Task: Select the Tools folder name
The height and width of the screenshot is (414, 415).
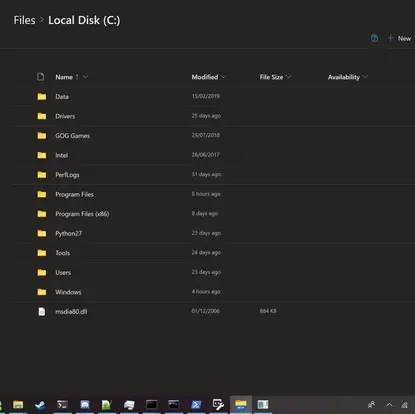Action: pos(63,253)
